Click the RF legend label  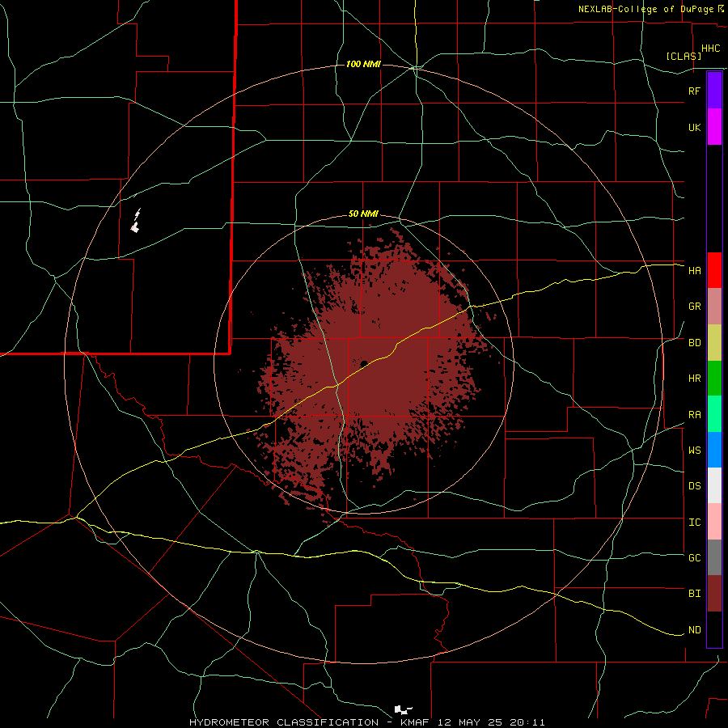[694, 91]
